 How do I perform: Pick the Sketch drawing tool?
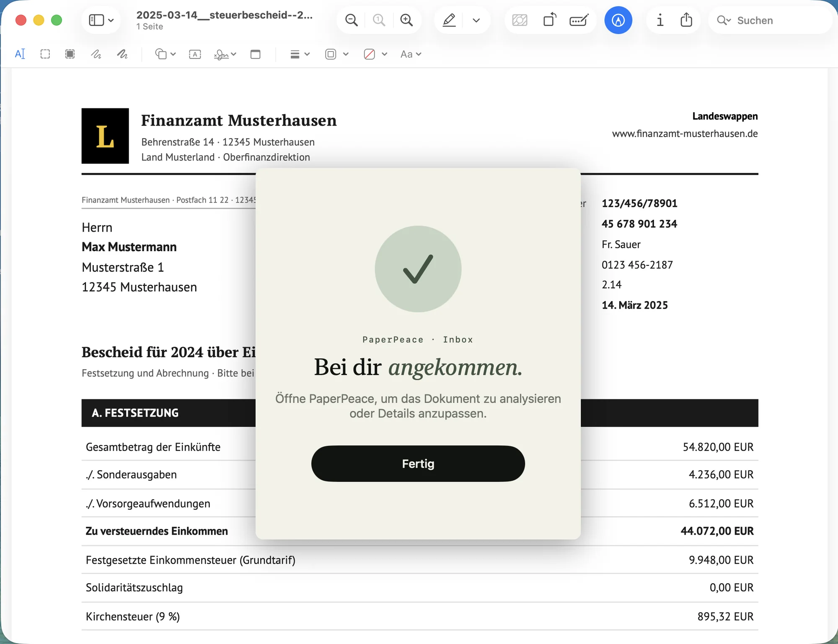[96, 54]
